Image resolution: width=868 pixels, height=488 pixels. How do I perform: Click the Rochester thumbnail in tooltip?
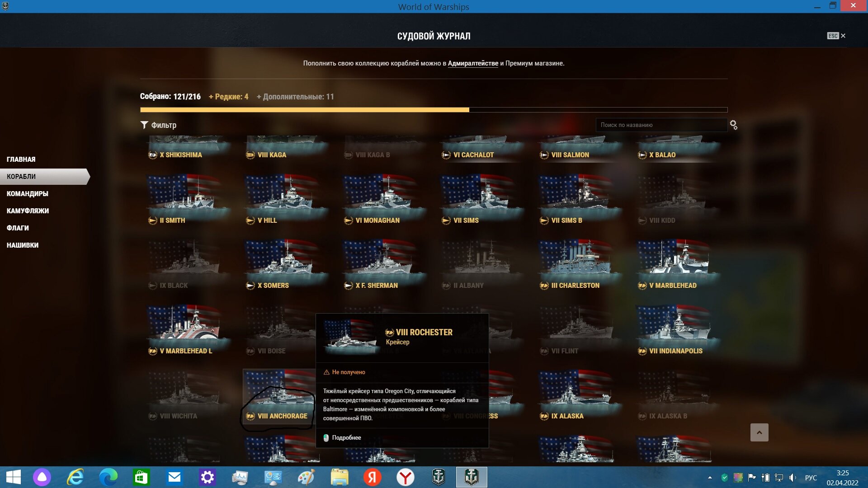(x=352, y=337)
